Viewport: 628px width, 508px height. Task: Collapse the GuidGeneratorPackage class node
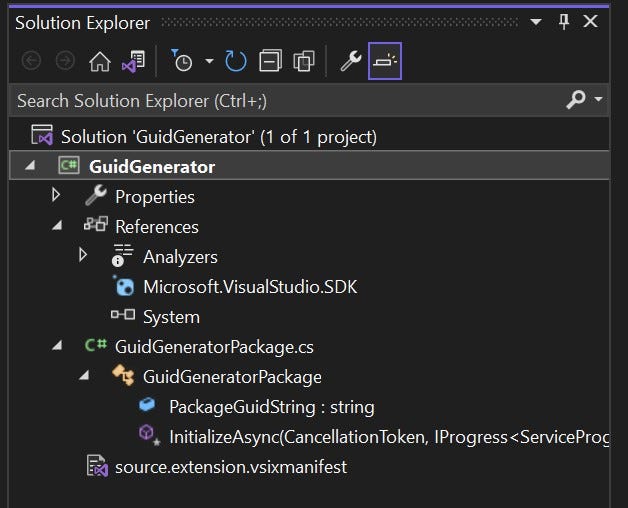[x=84, y=375]
